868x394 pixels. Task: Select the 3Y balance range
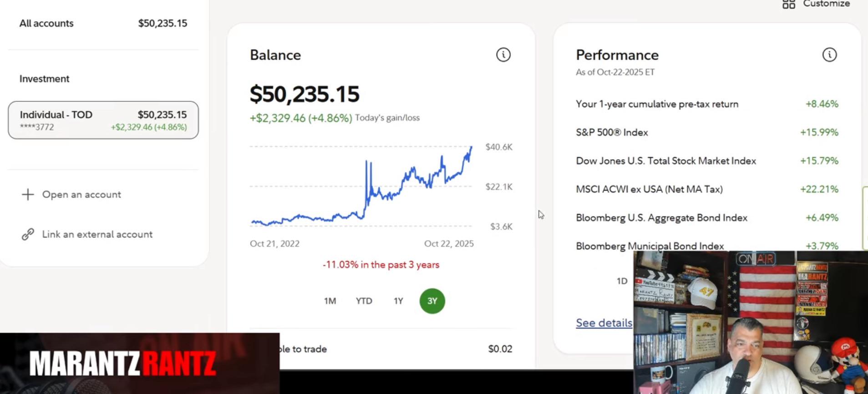tap(432, 301)
